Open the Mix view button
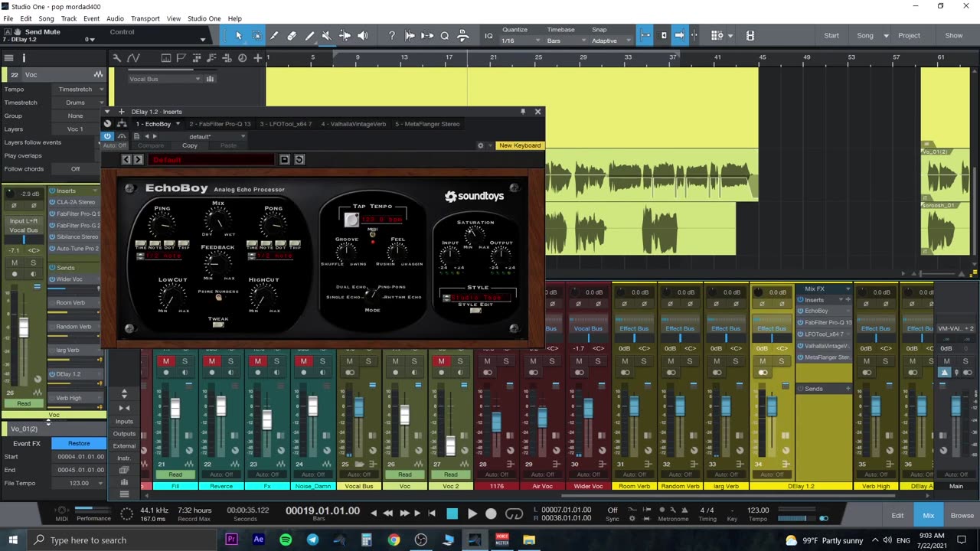The width and height of the screenshot is (980, 551). 929,516
